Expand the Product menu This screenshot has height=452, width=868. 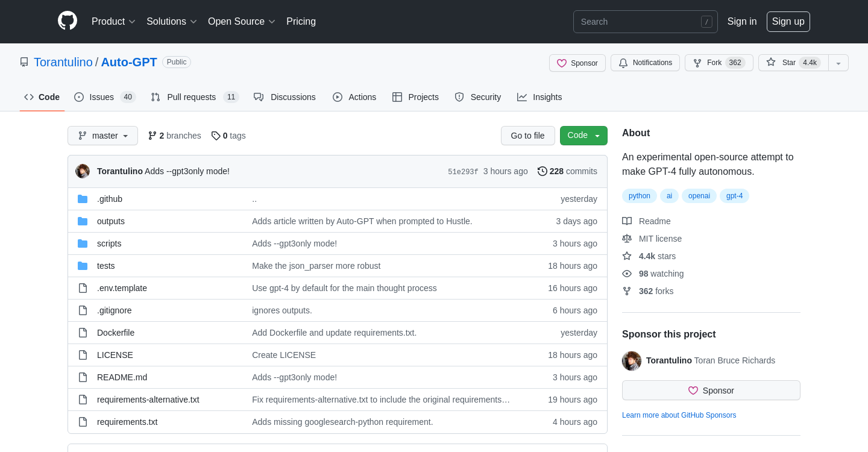113,22
